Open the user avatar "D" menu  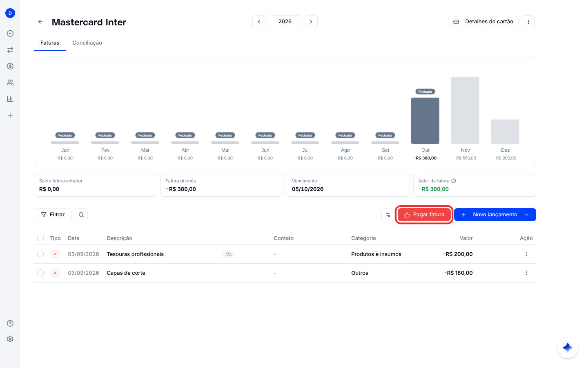click(x=10, y=13)
